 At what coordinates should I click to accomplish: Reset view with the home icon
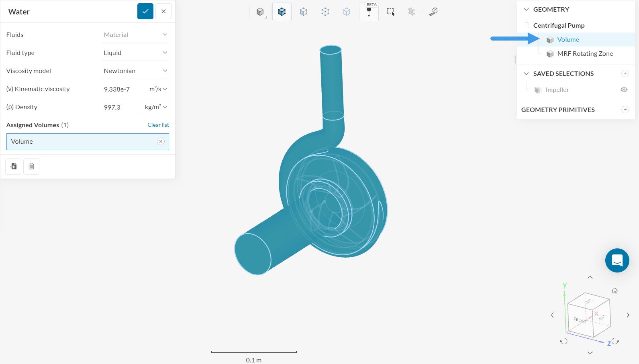[x=615, y=291]
